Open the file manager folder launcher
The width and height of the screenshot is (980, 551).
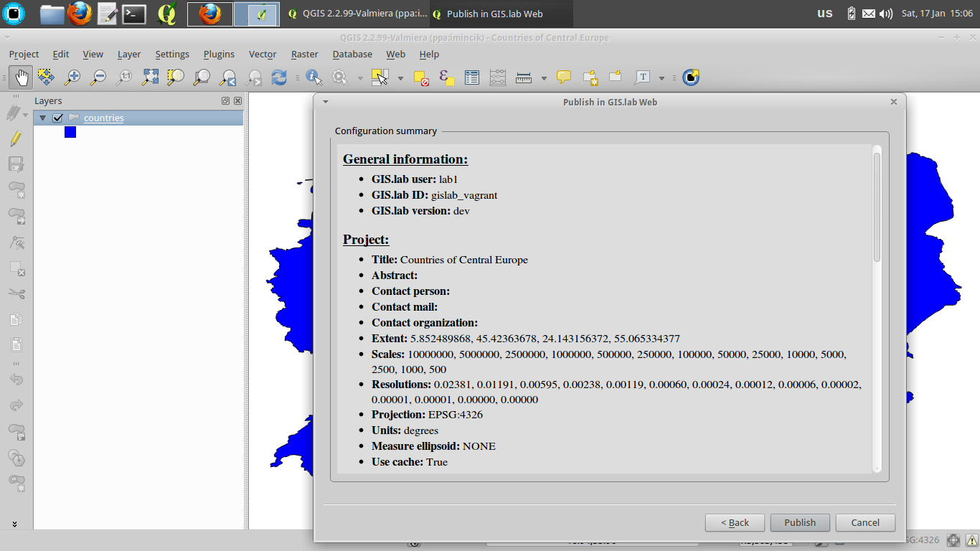point(52,13)
